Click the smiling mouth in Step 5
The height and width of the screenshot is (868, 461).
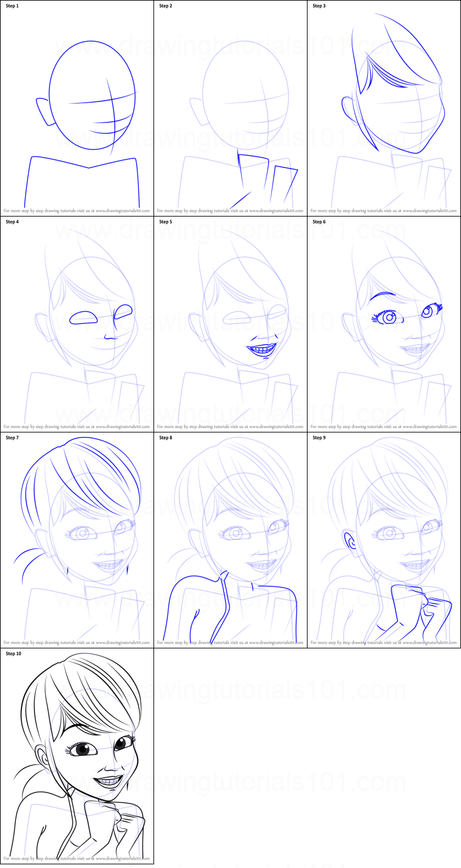point(262,349)
